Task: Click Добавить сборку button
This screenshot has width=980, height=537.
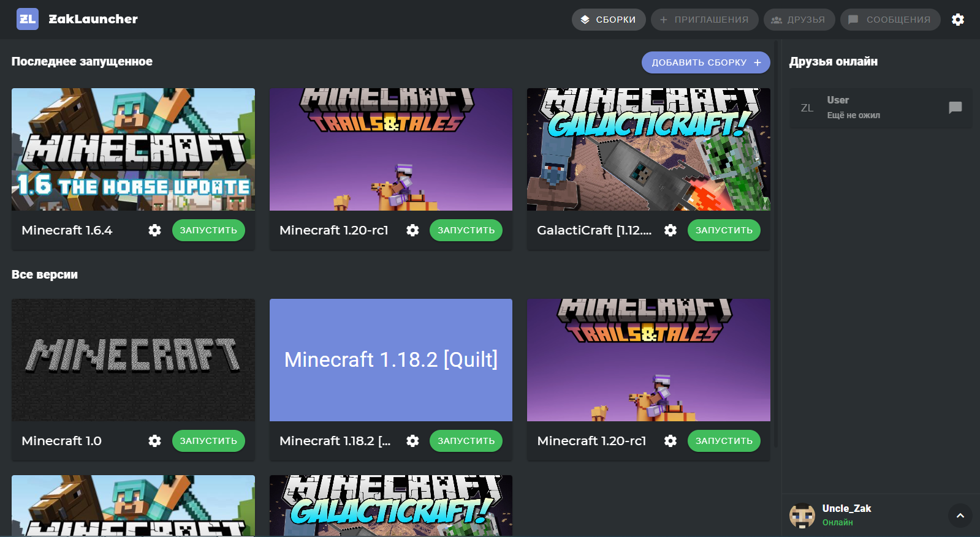Action: pos(706,62)
